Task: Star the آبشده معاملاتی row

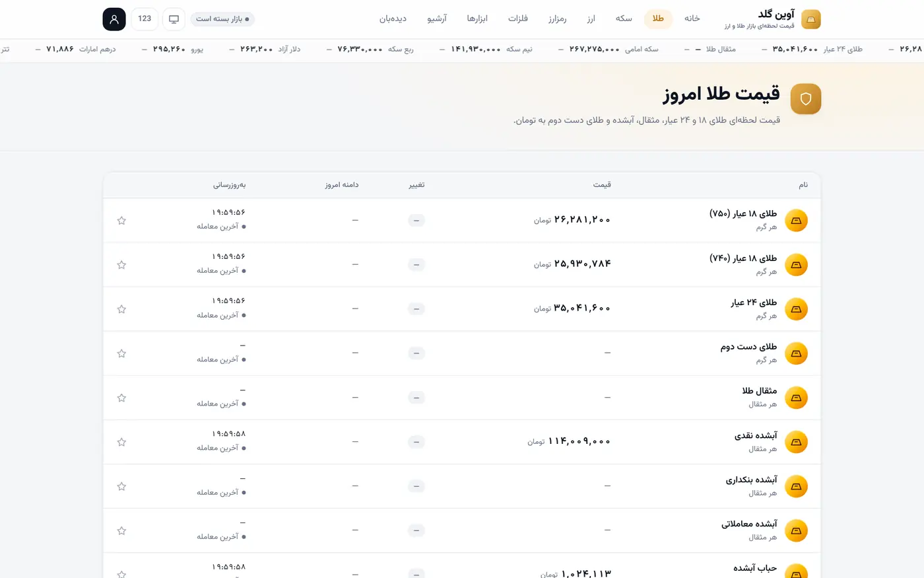Action: click(x=121, y=530)
